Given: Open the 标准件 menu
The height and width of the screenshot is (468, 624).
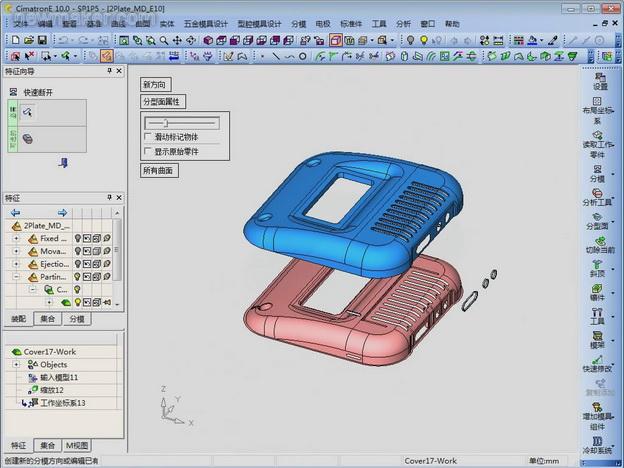Looking at the screenshot, I should (x=351, y=24).
